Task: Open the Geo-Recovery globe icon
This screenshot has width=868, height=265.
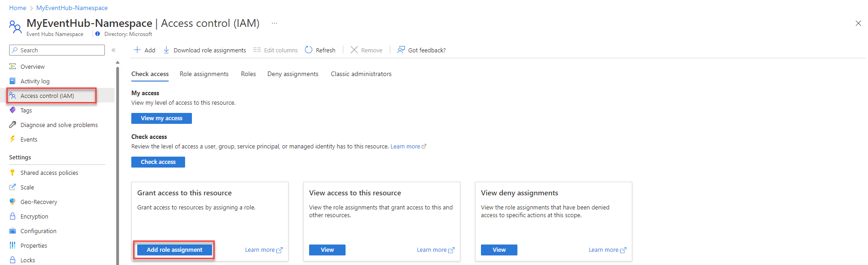Action: [x=13, y=202]
